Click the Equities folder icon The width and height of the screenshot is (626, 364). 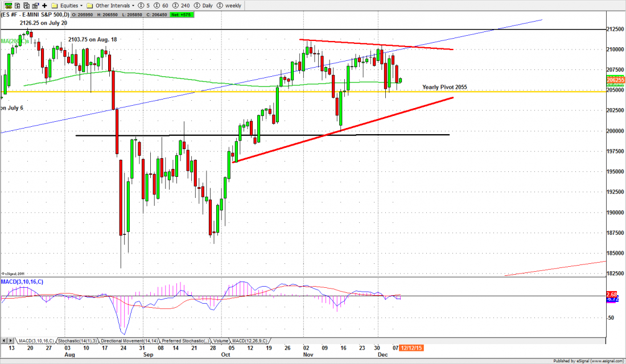coord(55,5)
